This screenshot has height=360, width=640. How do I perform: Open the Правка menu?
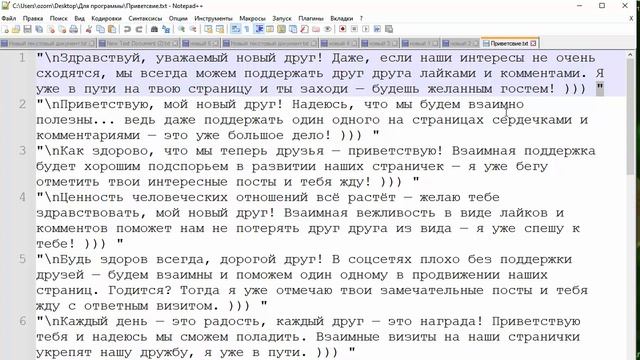pos(33,18)
